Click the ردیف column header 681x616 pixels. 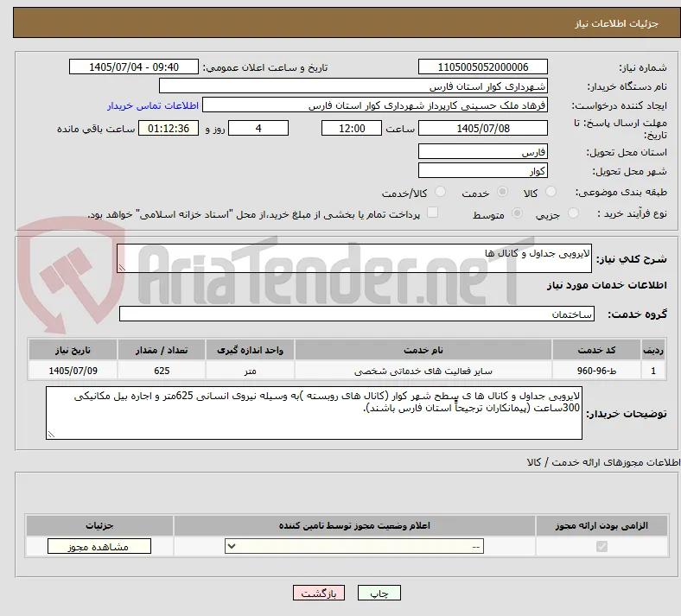pyautogui.click(x=653, y=350)
